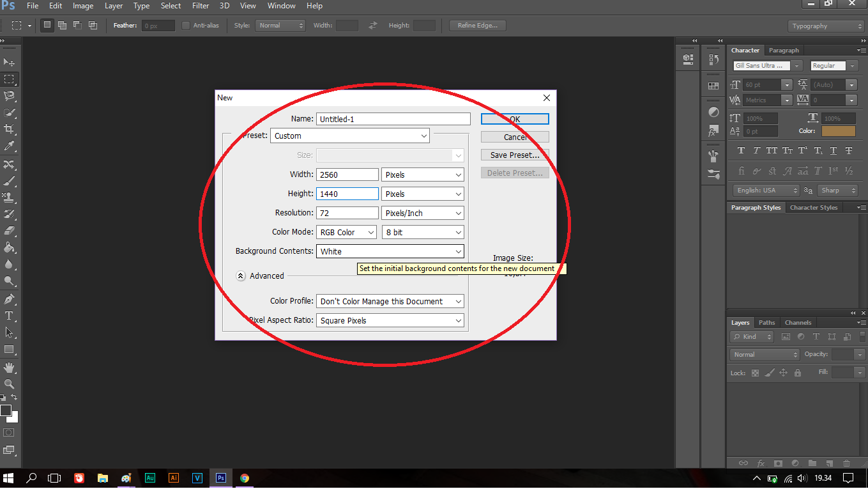This screenshot has width=868, height=489.
Task: Open the Styles fx panel icon
Action: pyautogui.click(x=713, y=131)
